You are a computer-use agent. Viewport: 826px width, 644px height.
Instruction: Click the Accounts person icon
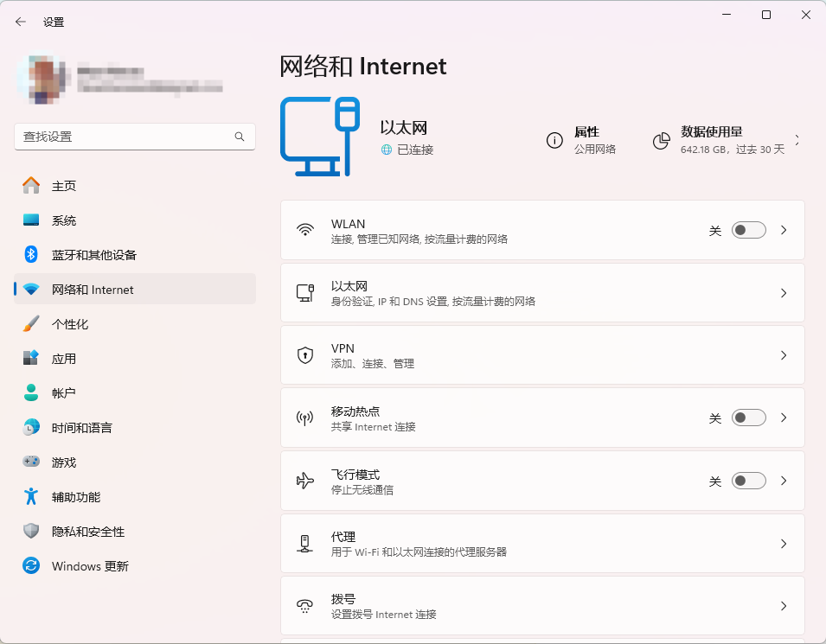31,392
